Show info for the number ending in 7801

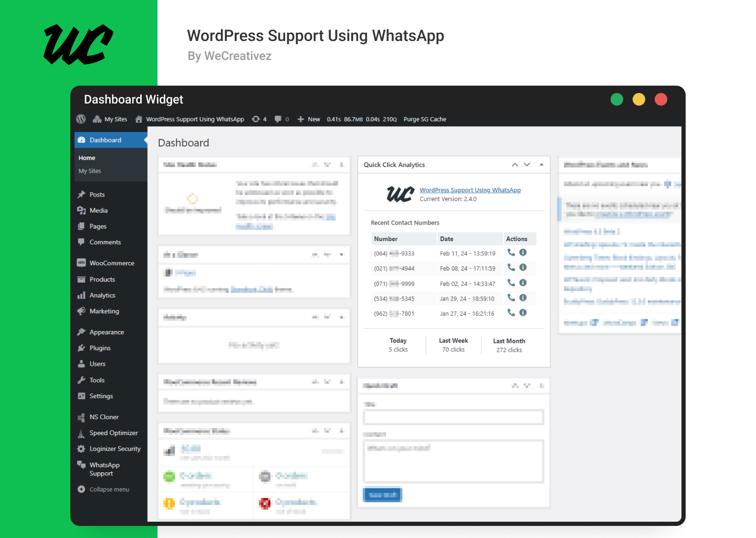[523, 313]
